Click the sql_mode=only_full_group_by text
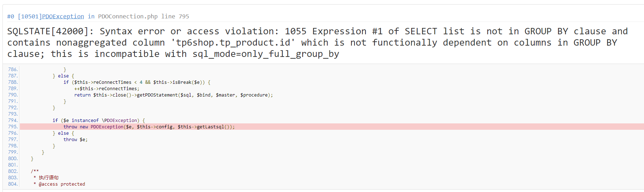This screenshot has height=192, width=644. point(266,54)
